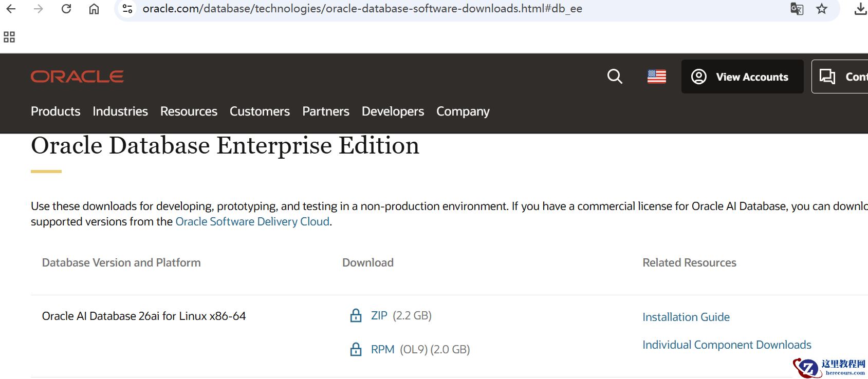This screenshot has width=868, height=379.
Task: Expand the Developers menu
Action: point(393,111)
